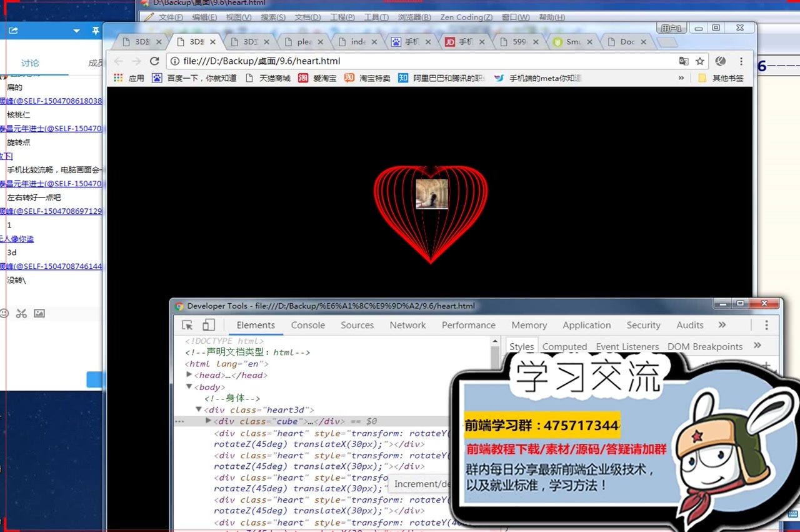Open the 爱淘宝 bookmark
The height and width of the screenshot is (532, 800).
[x=317, y=78]
